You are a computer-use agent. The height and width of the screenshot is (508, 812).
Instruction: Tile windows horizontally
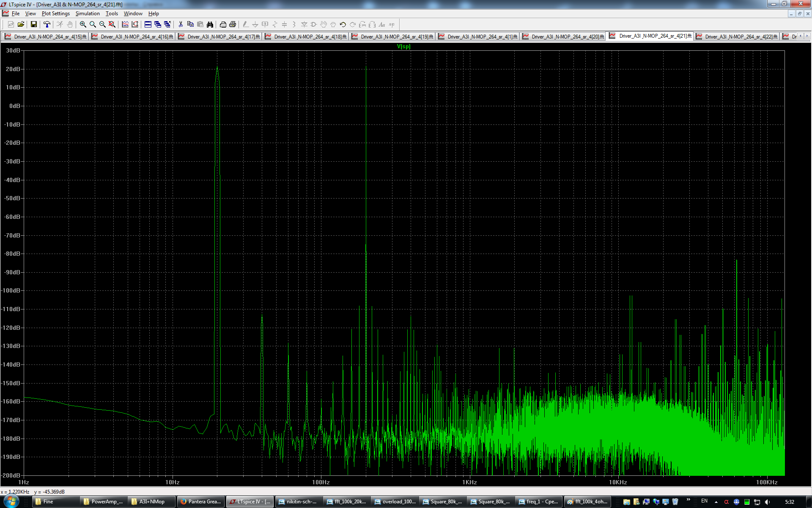click(x=148, y=25)
